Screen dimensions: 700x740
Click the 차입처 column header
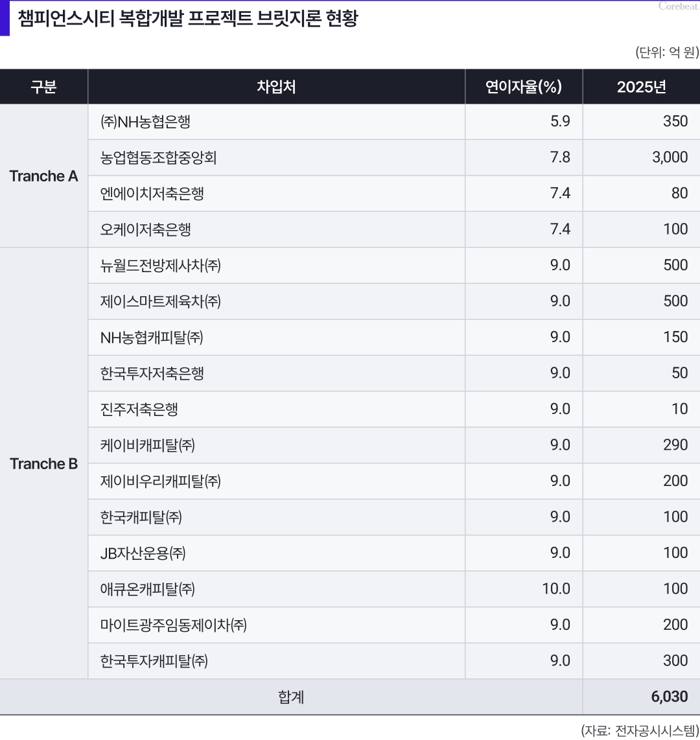tap(276, 87)
